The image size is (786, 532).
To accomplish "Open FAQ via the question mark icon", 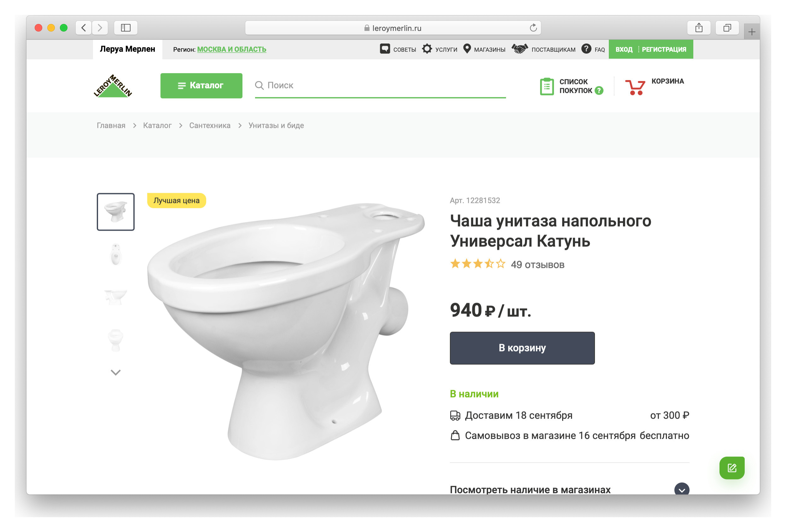I will (587, 49).
